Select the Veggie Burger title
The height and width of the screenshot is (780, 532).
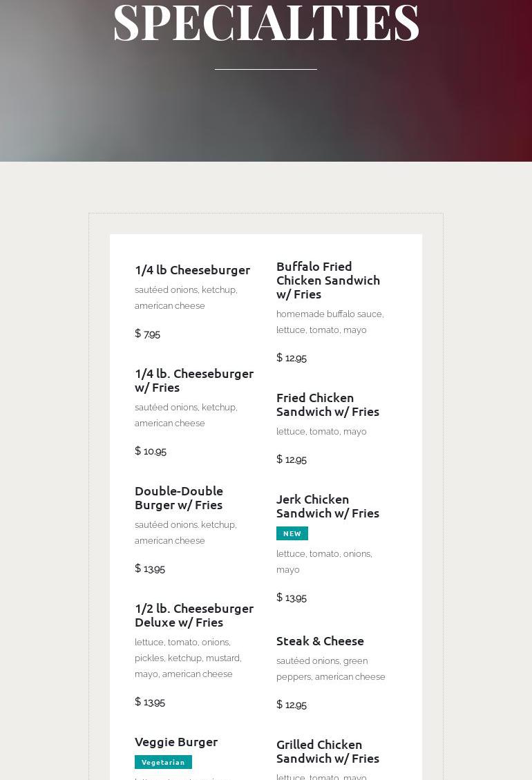[176, 742]
